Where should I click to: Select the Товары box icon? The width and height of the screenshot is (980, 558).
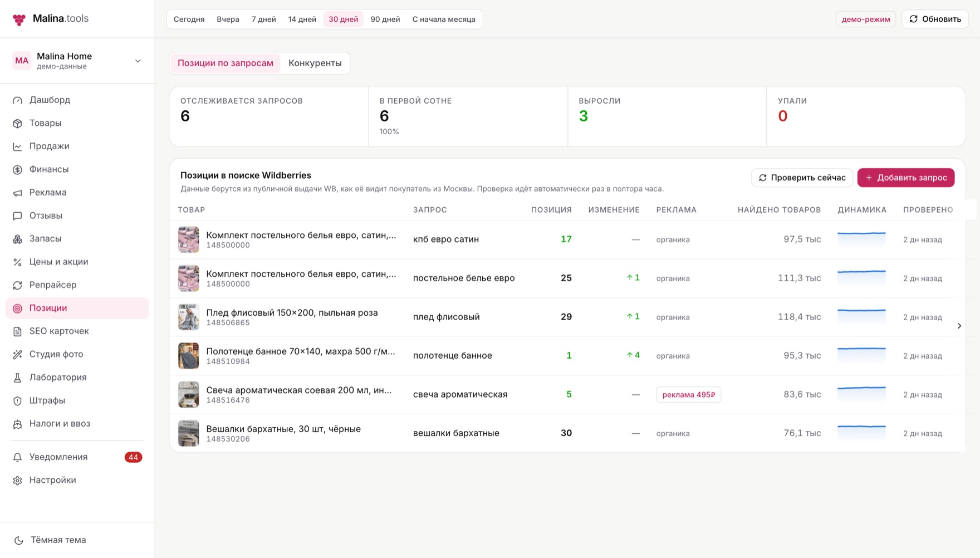click(x=18, y=124)
